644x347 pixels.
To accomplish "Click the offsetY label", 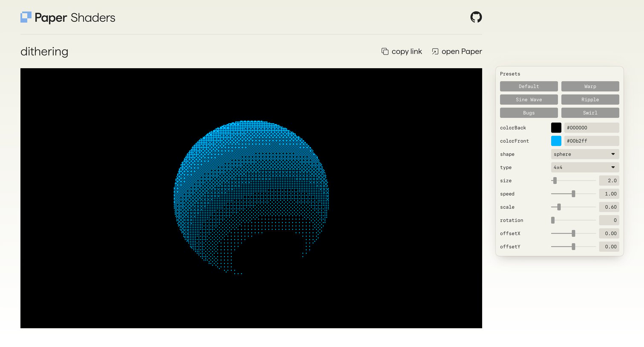I will click(x=510, y=246).
